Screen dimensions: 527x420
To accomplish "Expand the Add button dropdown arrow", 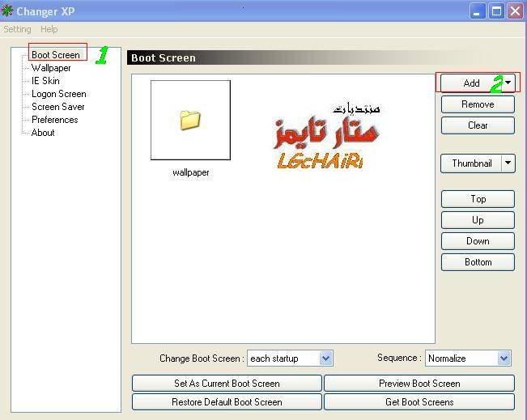I will pos(508,83).
